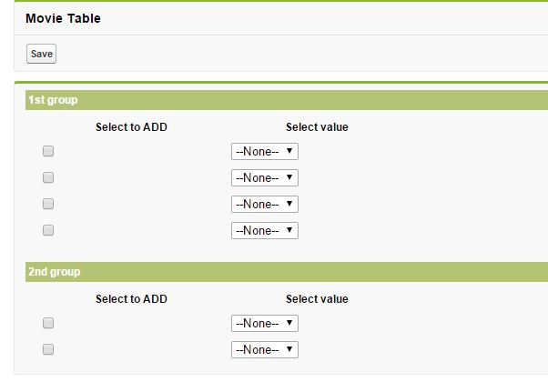Open the first dropdown in 2nd group
This screenshot has width=548, height=392.
click(x=264, y=324)
